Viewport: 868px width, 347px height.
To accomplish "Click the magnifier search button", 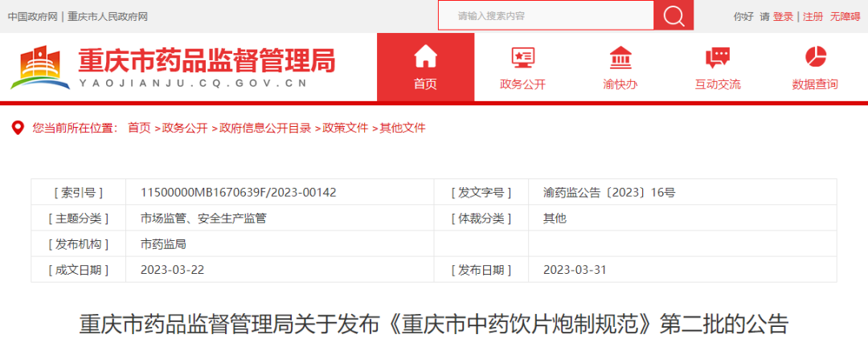I will point(674,15).
